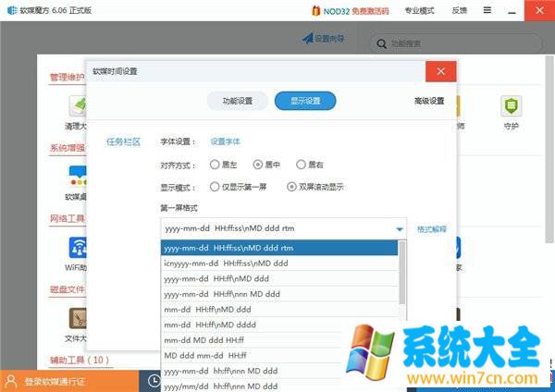
Task: Open 高级设置 tab
Action: [429, 101]
